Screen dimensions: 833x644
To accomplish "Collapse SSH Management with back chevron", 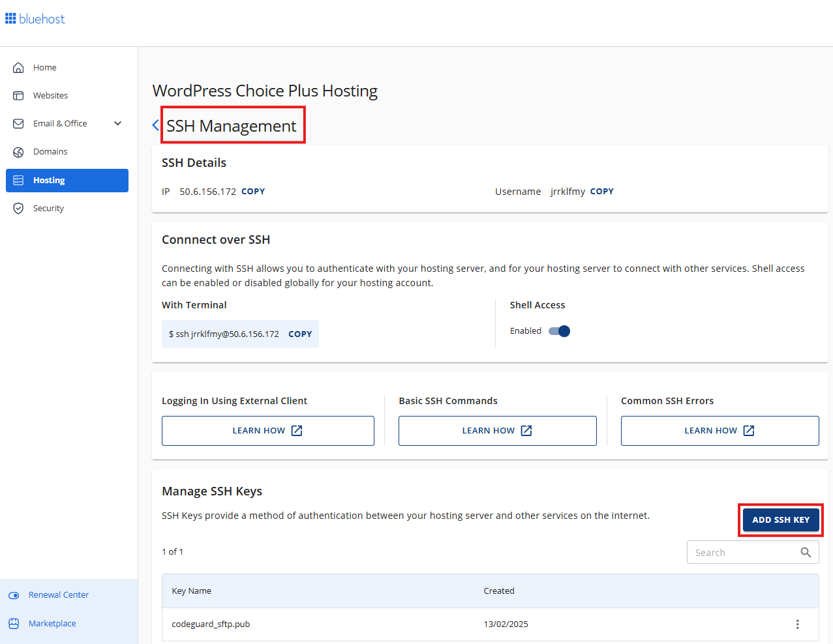I will pos(155,124).
